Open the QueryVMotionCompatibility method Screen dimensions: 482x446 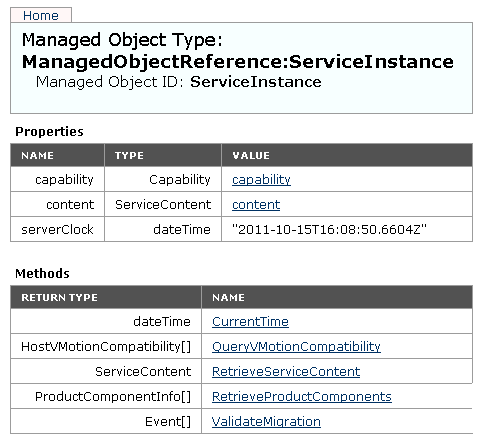(296, 346)
